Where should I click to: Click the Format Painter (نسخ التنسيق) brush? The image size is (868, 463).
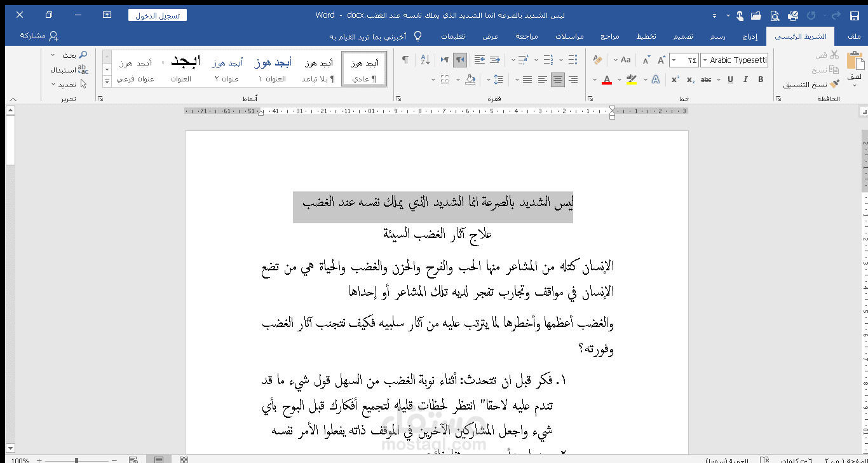coord(834,84)
